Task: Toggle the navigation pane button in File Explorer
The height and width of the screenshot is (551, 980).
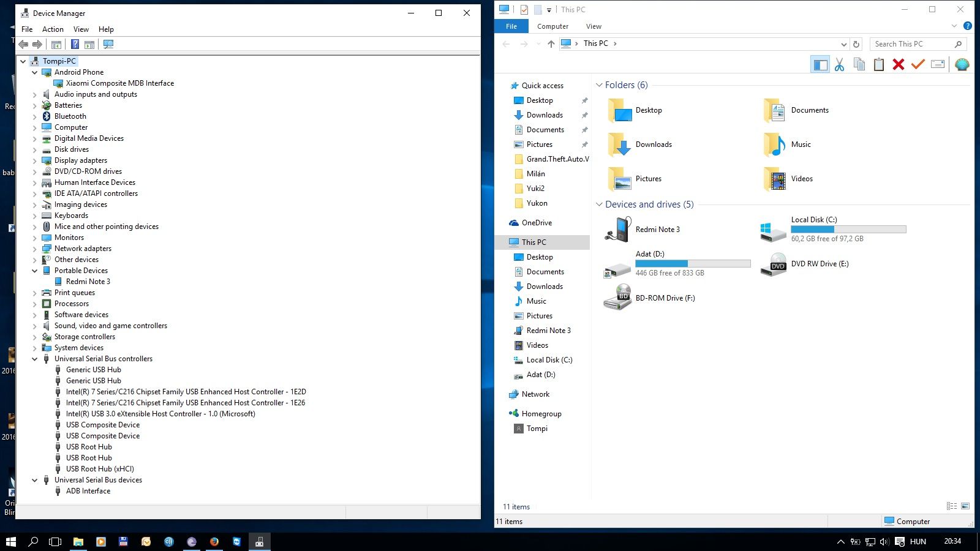Action: [x=820, y=64]
